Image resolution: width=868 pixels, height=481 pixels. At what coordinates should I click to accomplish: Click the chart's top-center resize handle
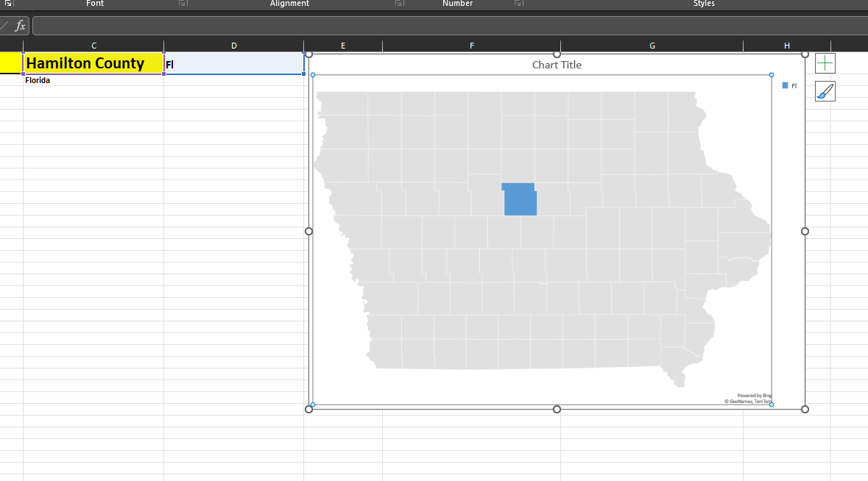(x=557, y=54)
